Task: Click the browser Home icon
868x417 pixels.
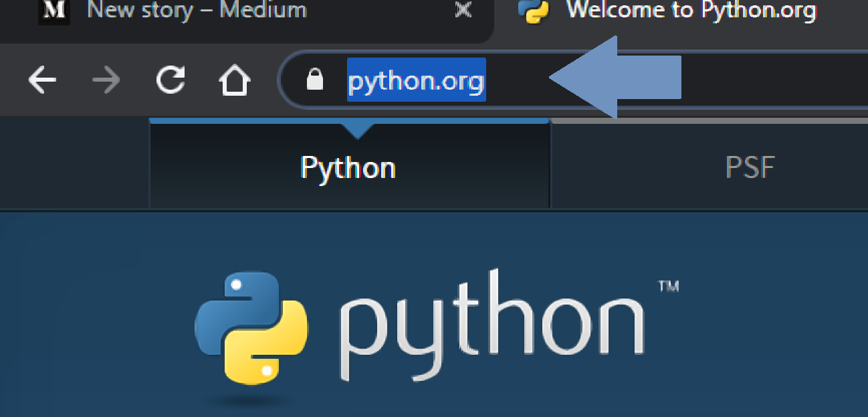Action: point(235,80)
